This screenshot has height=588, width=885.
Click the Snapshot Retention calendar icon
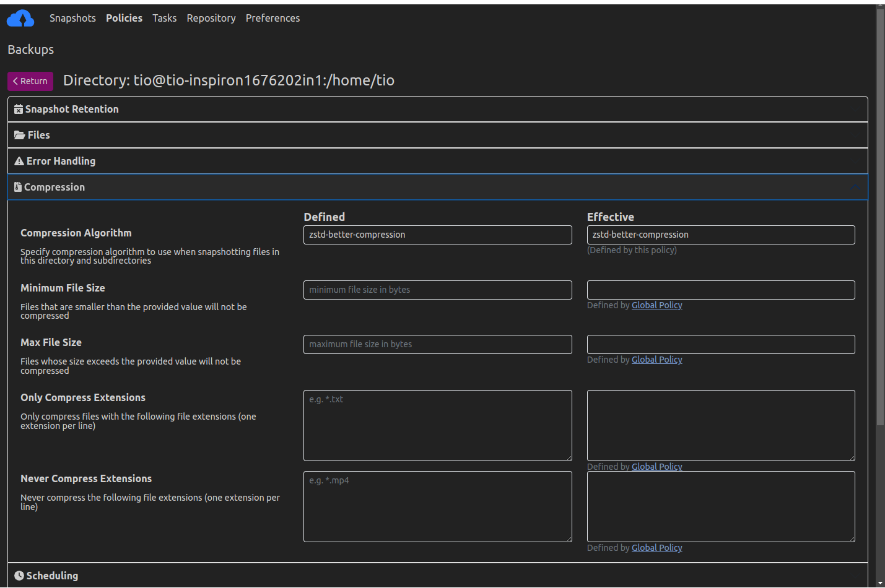(19, 109)
